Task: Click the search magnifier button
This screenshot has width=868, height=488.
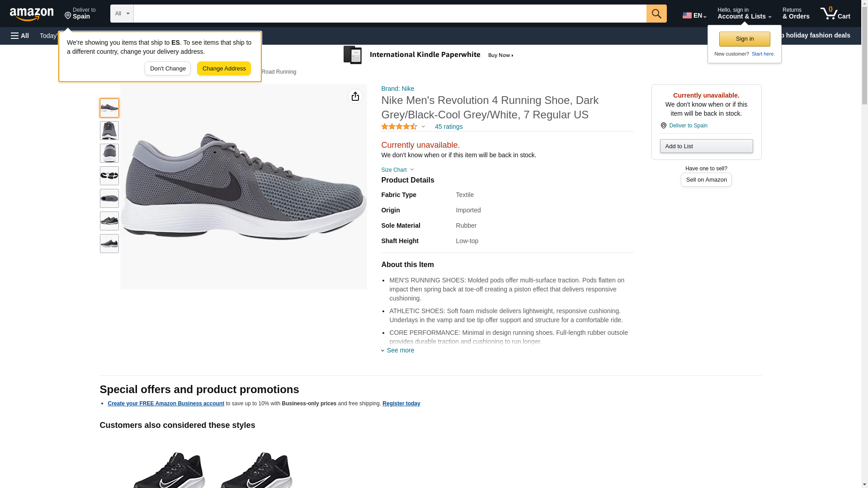Action: [656, 14]
